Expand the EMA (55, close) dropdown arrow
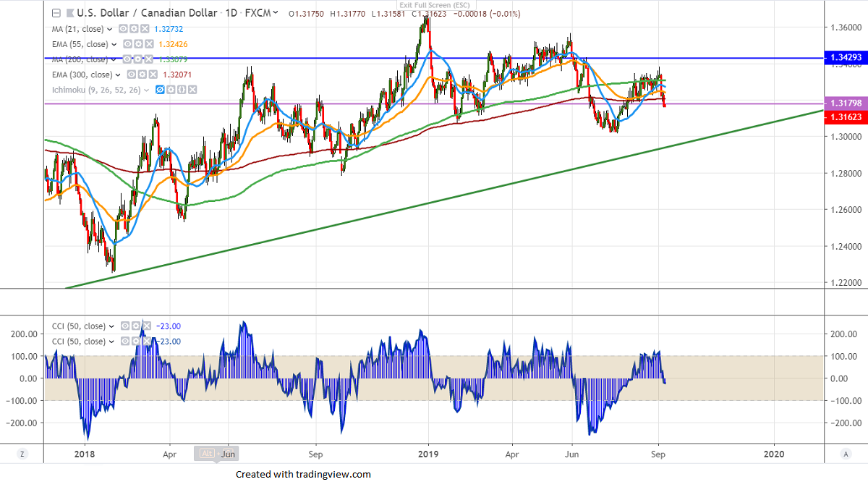The image size is (868, 487). click(114, 44)
